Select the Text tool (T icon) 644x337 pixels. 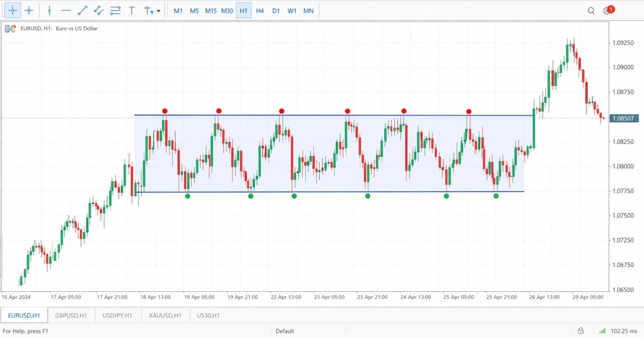coord(131,10)
